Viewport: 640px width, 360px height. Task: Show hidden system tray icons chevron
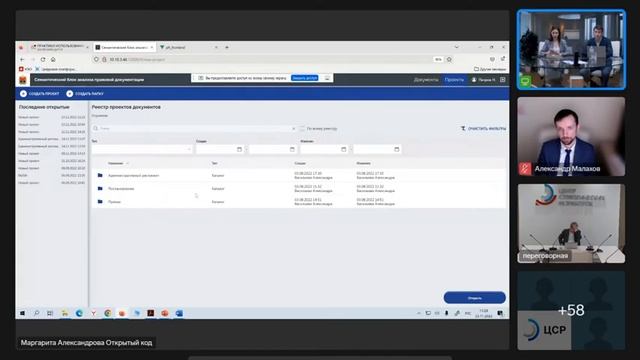418,313
